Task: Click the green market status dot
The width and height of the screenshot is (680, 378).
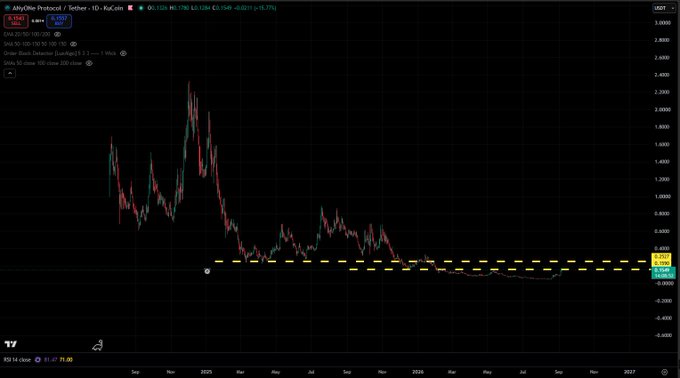Action: 141,8
